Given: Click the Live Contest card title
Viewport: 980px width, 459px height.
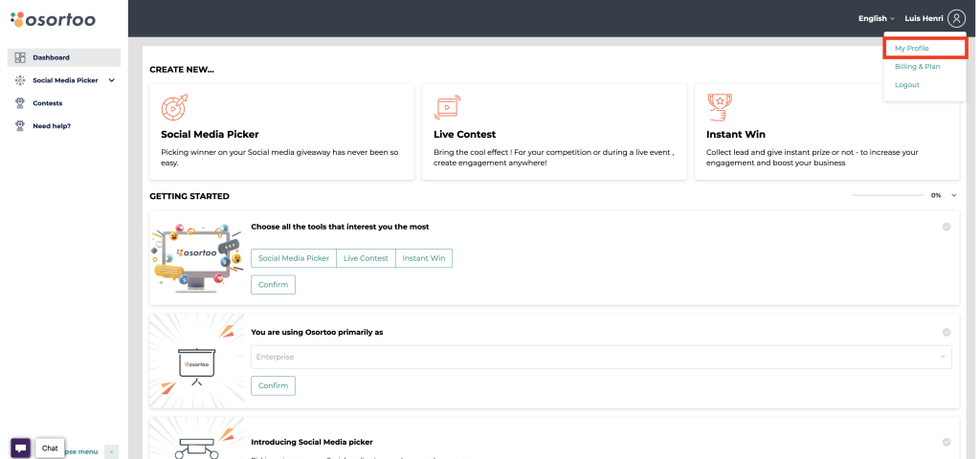Looking at the screenshot, I should (x=465, y=134).
